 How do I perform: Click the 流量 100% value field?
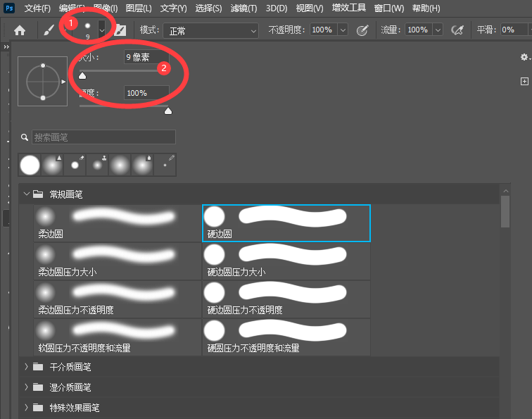point(418,30)
